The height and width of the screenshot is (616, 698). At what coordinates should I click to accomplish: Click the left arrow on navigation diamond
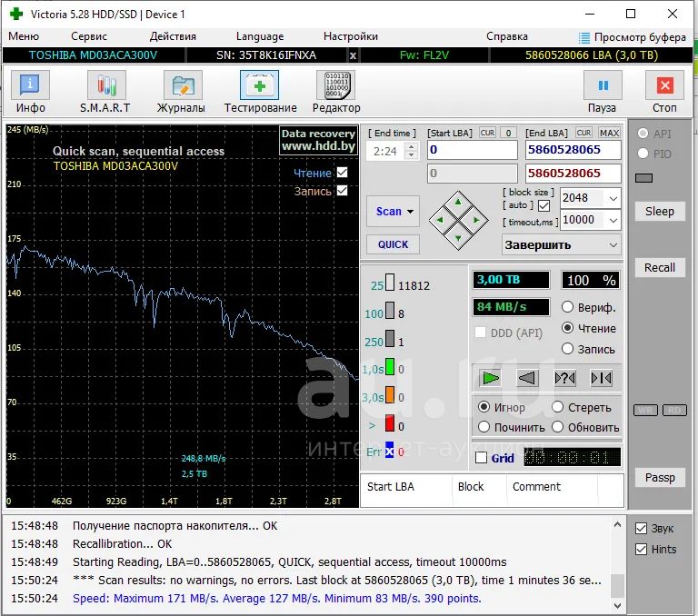(x=440, y=220)
